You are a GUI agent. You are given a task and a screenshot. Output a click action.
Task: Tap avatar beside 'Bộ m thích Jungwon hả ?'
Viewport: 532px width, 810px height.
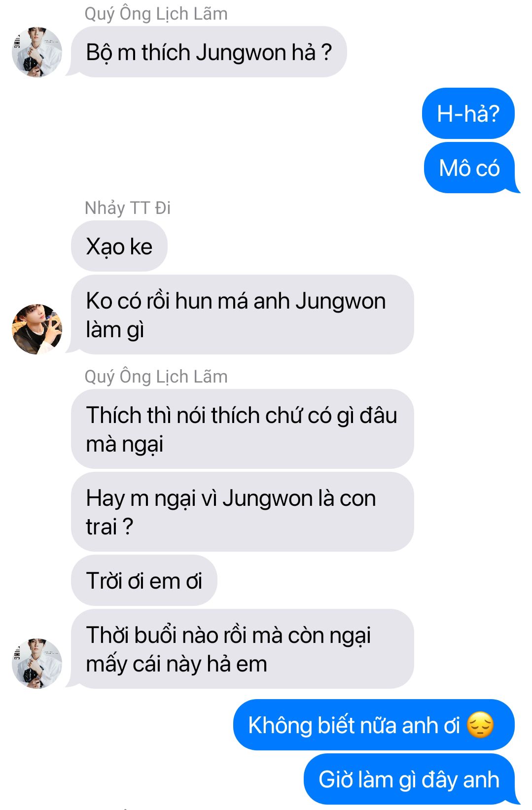click(x=37, y=52)
